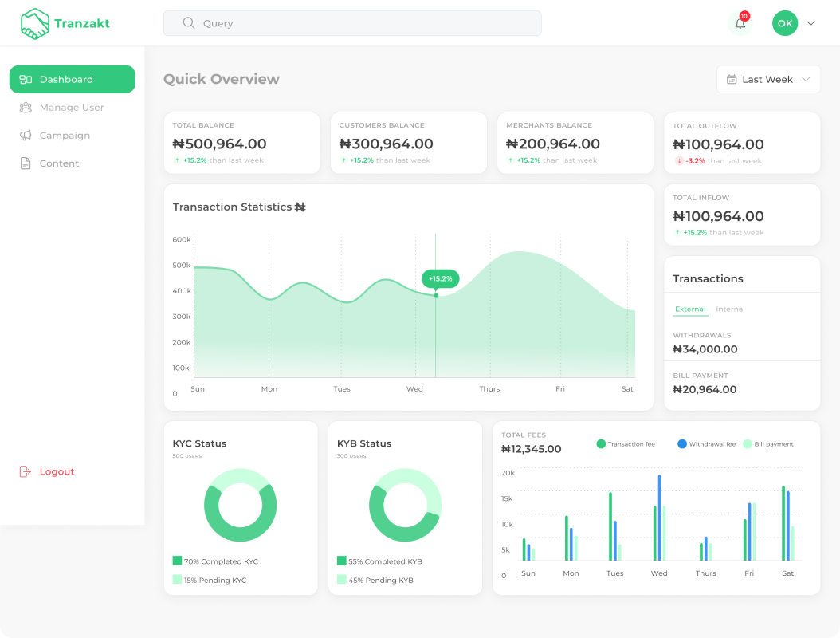
Task: Click the OK user avatar
Action: (x=785, y=23)
